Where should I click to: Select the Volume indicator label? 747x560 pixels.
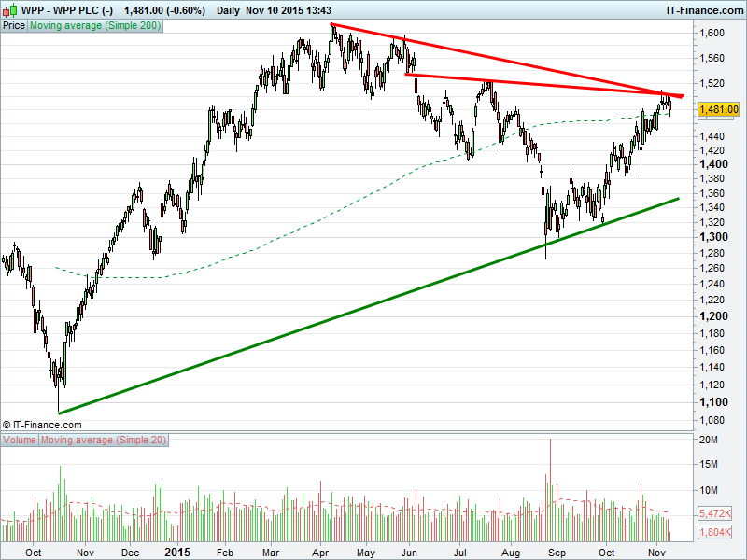(x=20, y=440)
